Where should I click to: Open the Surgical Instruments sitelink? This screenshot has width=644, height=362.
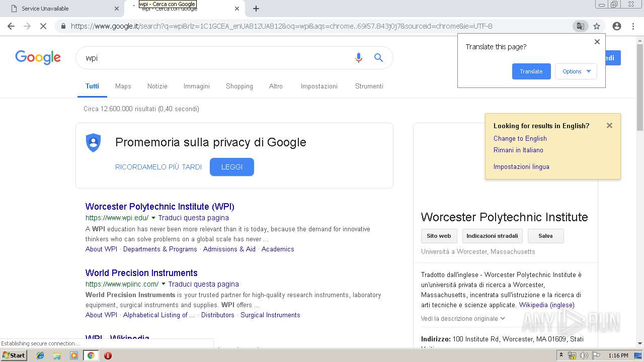(270, 315)
